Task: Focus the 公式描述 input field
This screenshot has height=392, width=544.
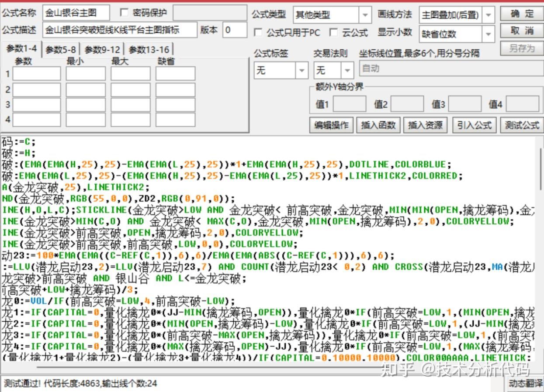Action: [120, 30]
